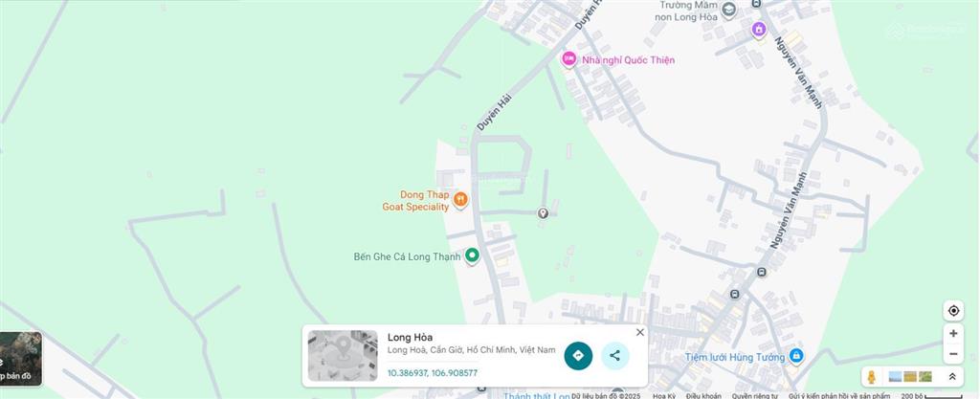Viewport: 980px width, 399px height.
Task: Open directions for Long Hòa
Action: 578,356
